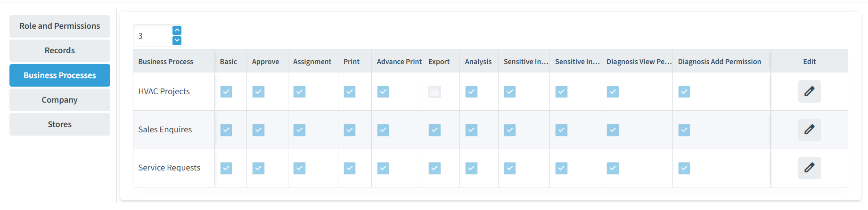Image resolution: width=868 pixels, height=210 pixels.
Task: Toggle Assignment checkbox for HVAC Projects
Action: coord(299,92)
